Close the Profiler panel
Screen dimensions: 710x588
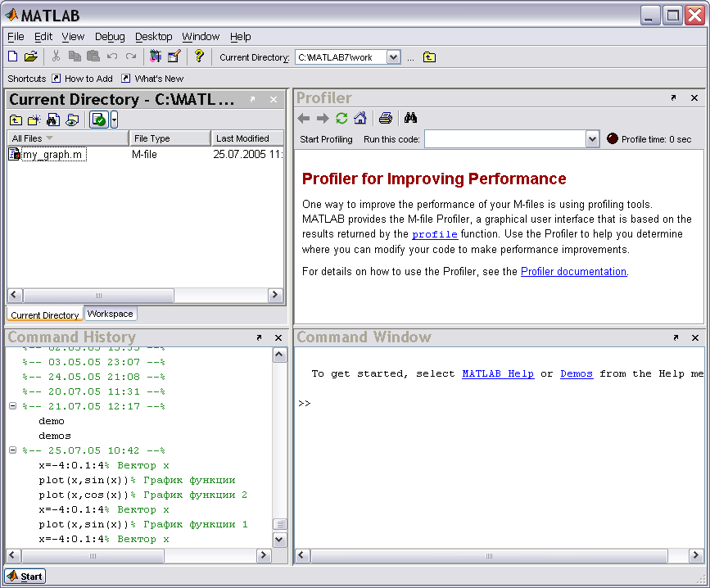694,97
